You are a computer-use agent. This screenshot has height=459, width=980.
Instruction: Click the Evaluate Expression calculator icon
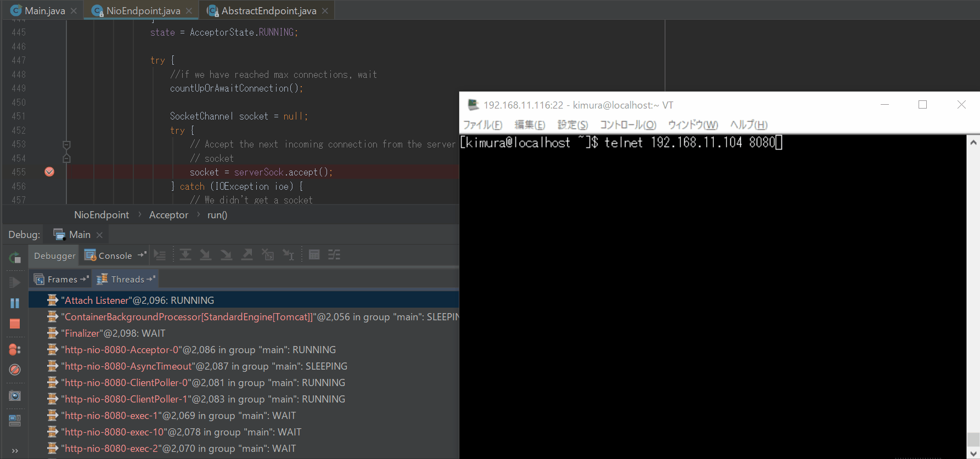click(x=314, y=255)
